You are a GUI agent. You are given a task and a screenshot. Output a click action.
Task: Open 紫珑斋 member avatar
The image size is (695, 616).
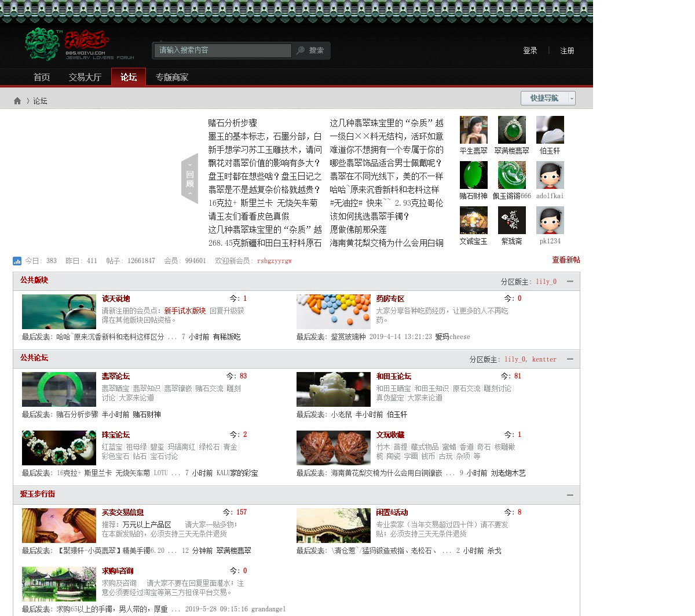(512, 220)
